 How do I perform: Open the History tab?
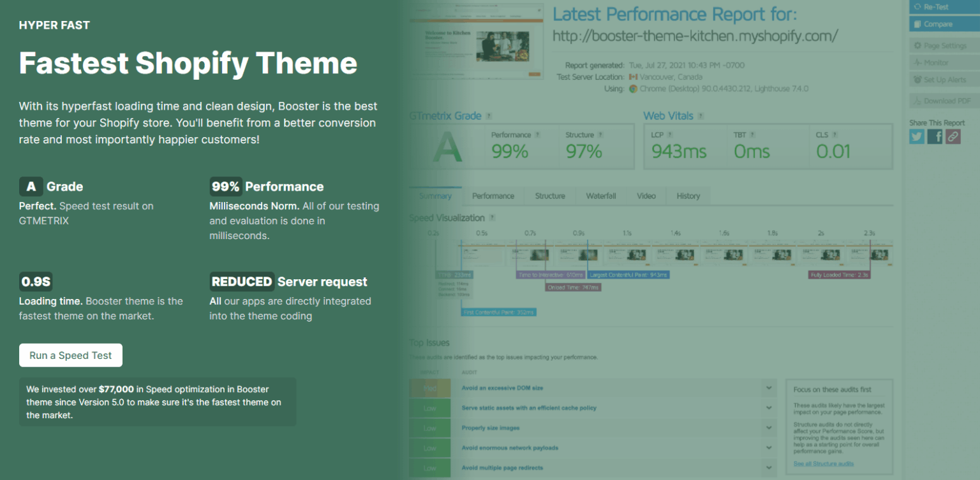688,196
